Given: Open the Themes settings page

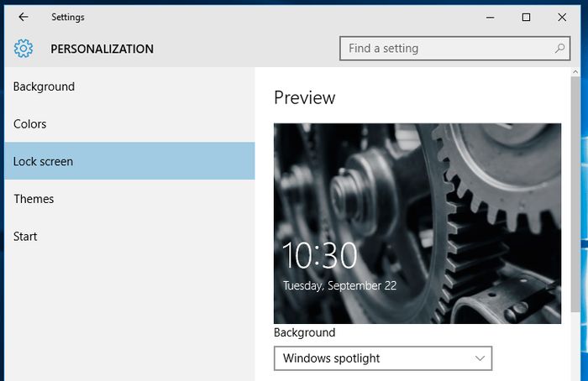Looking at the screenshot, I should click(129, 199).
